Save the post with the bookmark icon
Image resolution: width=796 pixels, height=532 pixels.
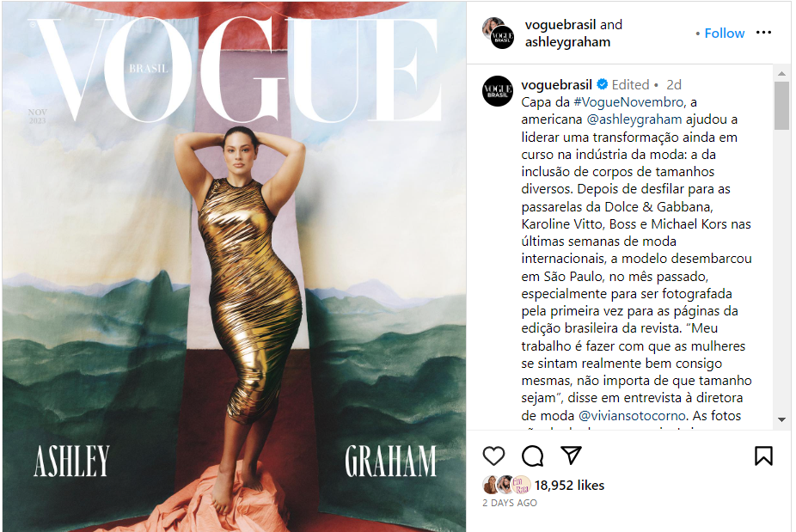click(763, 456)
